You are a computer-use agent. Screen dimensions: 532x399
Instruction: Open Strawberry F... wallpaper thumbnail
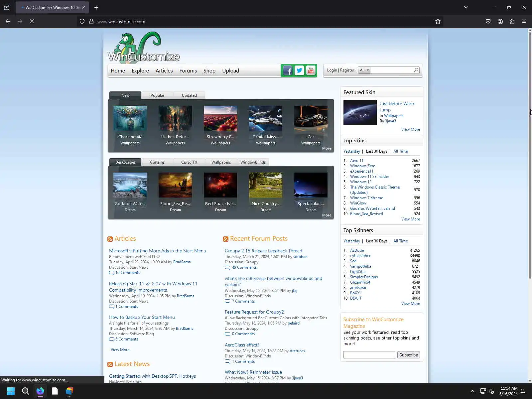click(x=220, y=118)
